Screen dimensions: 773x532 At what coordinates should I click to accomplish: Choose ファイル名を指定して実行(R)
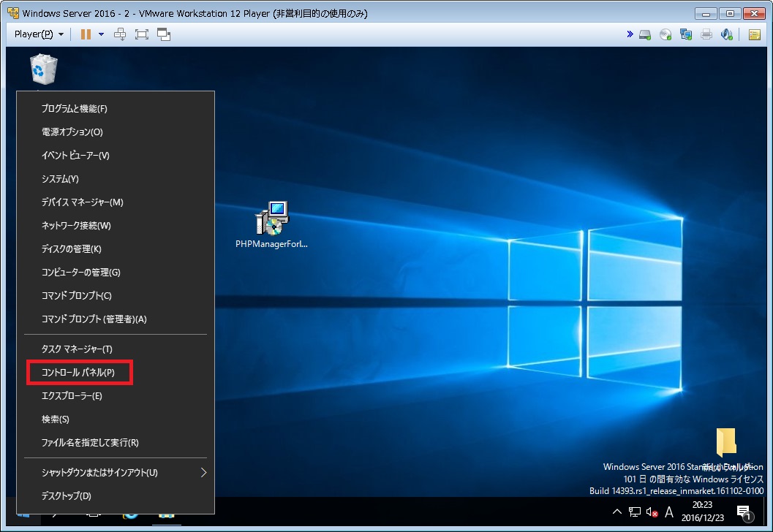click(x=116, y=442)
